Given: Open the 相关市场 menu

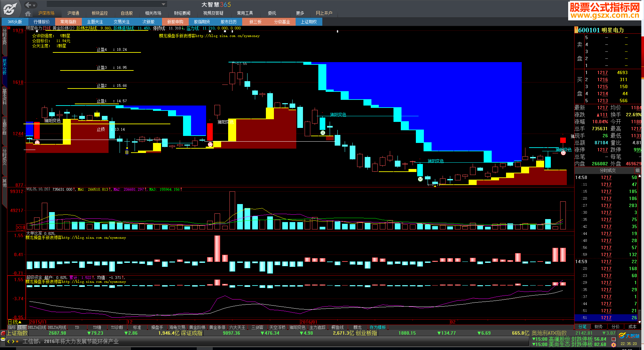Looking at the screenshot, I should click(x=153, y=13).
